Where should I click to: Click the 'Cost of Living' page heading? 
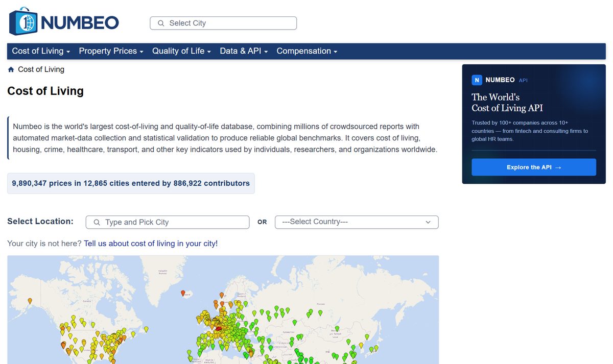pos(45,91)
